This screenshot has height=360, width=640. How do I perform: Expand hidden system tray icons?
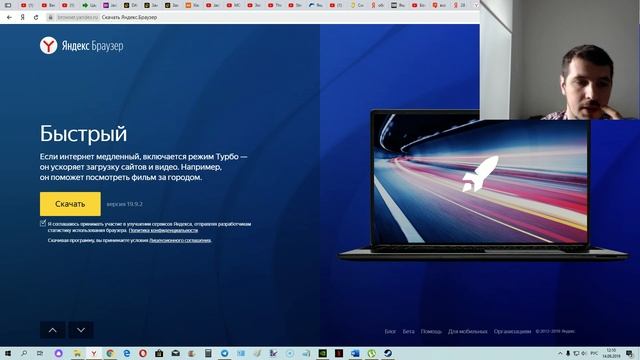pyautogui.click(x=560, y=353)
